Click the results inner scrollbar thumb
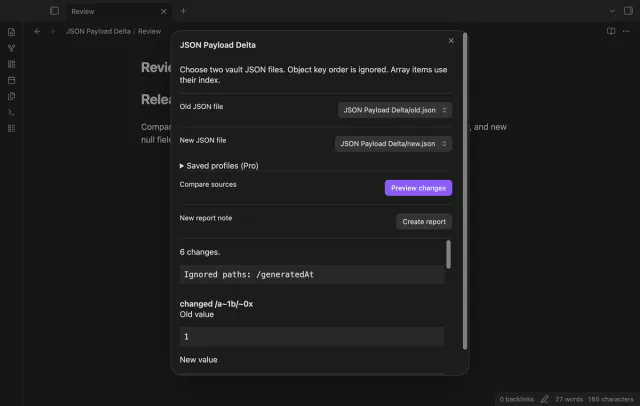Viewport: 640px width, 406px height. [x=448, y=255]
